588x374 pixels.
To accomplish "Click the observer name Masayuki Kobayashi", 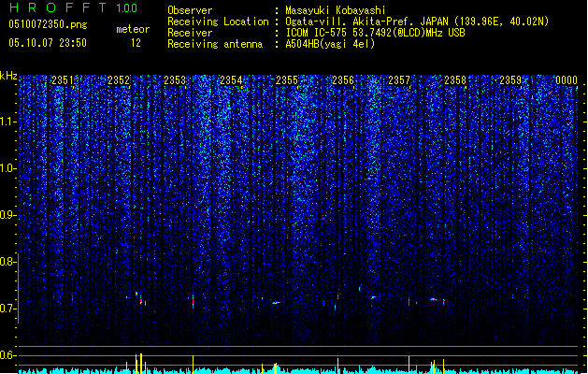I will click(x=336, y=10).
